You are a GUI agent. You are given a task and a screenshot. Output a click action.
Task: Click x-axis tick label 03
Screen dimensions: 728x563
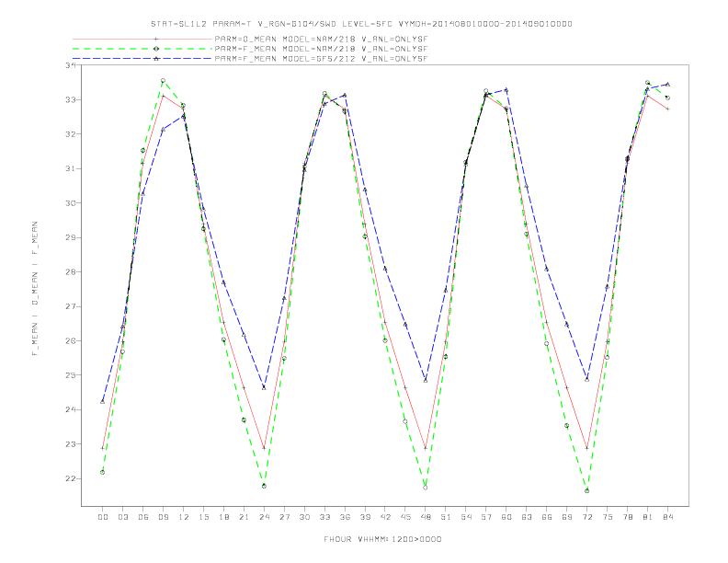122,517
